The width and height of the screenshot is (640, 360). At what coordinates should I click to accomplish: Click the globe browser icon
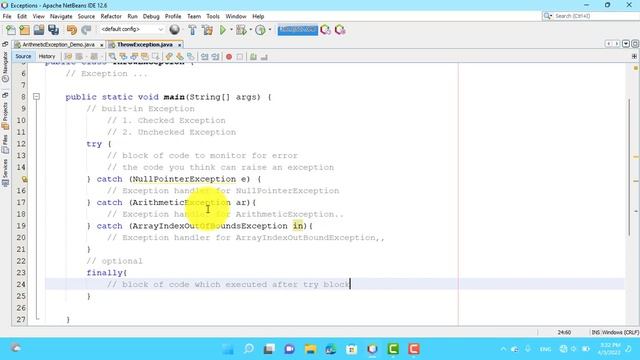(174, 30)
